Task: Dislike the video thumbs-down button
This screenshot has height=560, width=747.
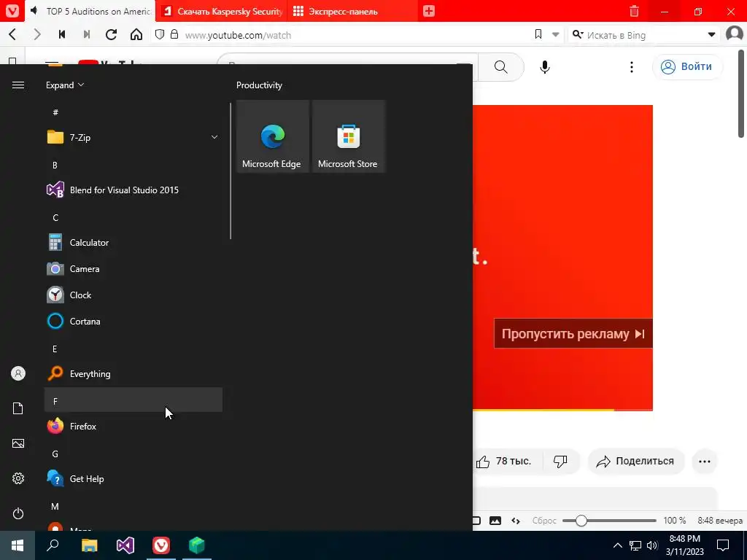Action: click(x=561, y=461)
